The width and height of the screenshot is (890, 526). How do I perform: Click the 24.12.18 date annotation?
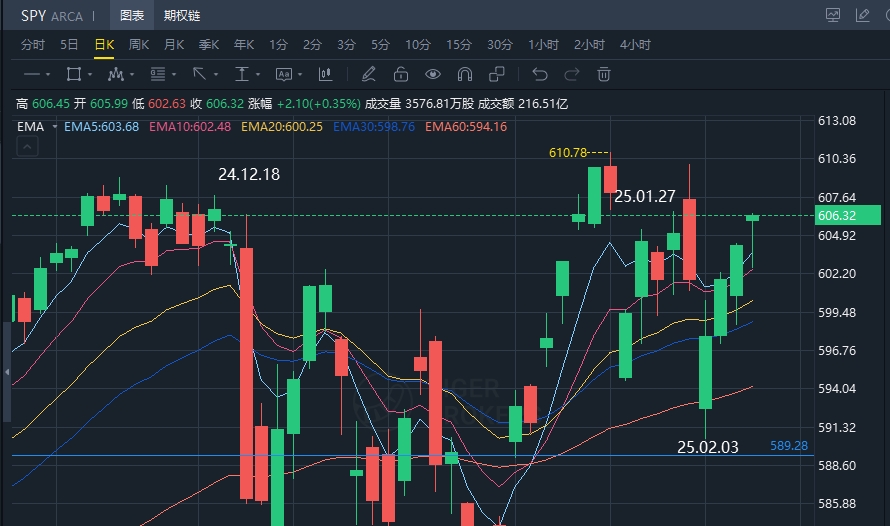point(249,174)
